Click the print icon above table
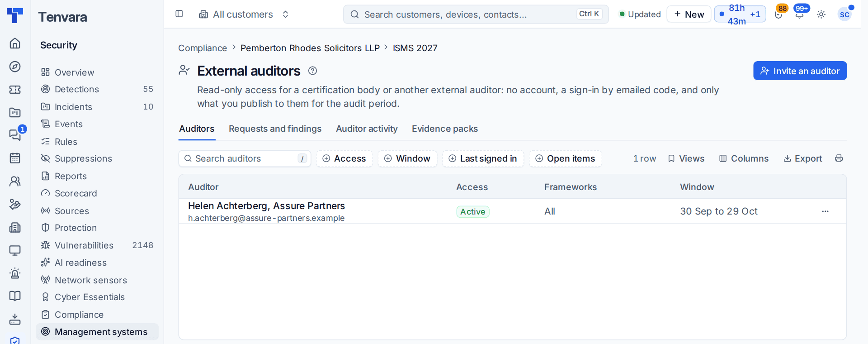Image resolution: width=868 pixels, height=344 pixels. [839, 158]
